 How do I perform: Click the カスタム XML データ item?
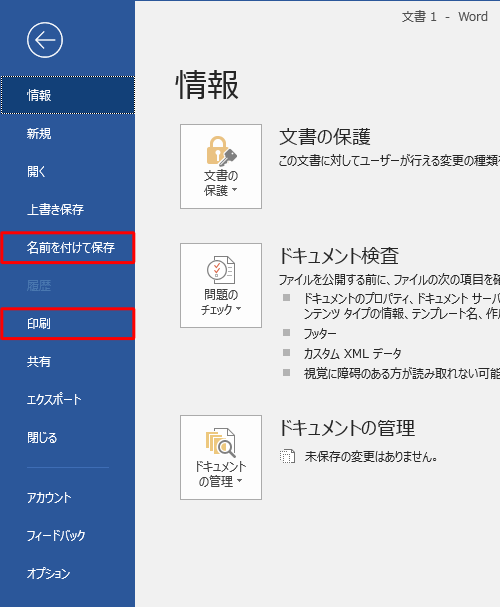tap(352, 353)
